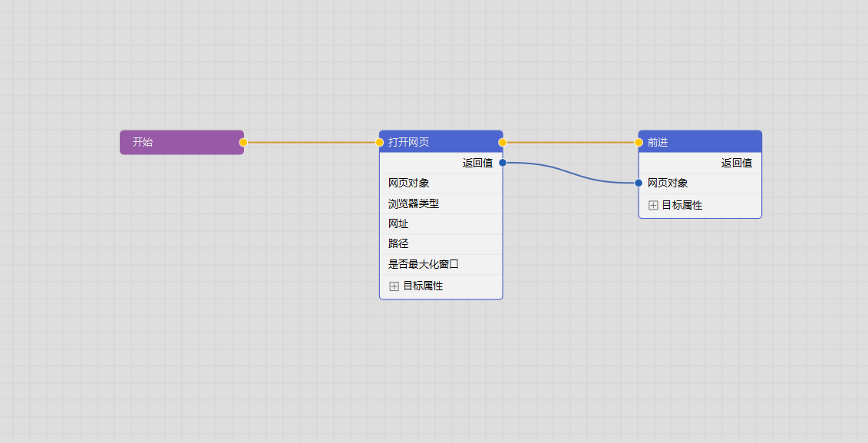The height and width of the screenshot is (443, 868).
Task: Select the yellow line from 打开网页 to 前进
Action: 571,142
